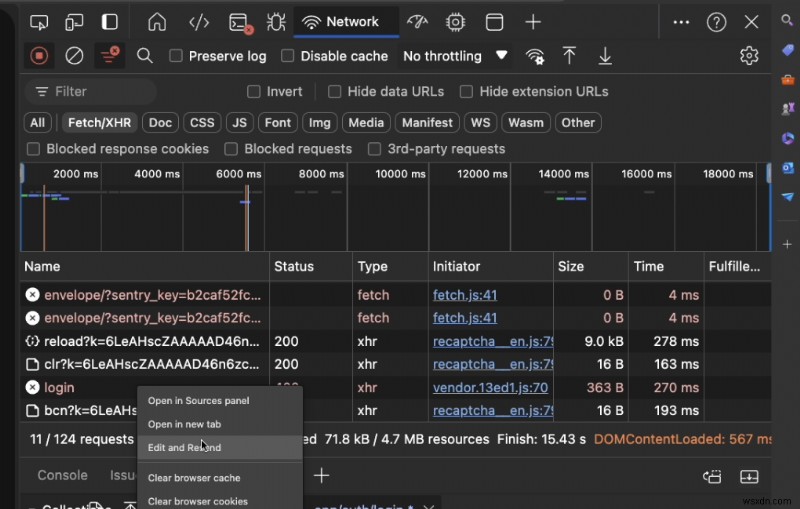
Task: Select the reload?k=6LeAHsc request row
Action: pyautogui.click(x=395, y=341)
